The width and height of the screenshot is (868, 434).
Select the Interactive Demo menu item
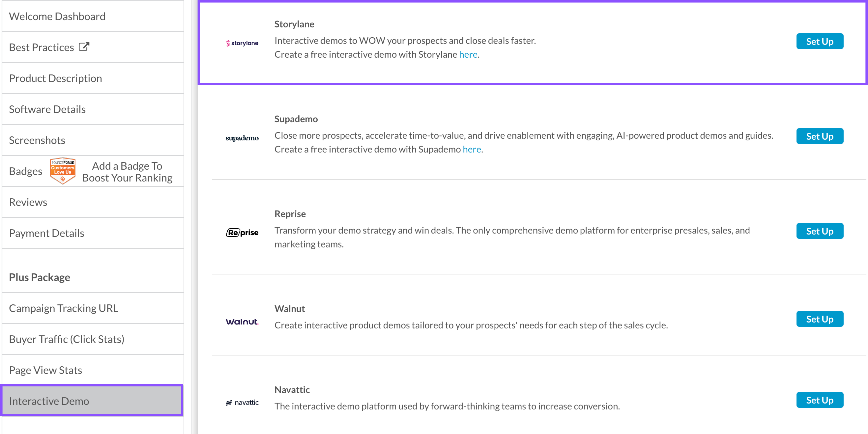coord(49,401)
